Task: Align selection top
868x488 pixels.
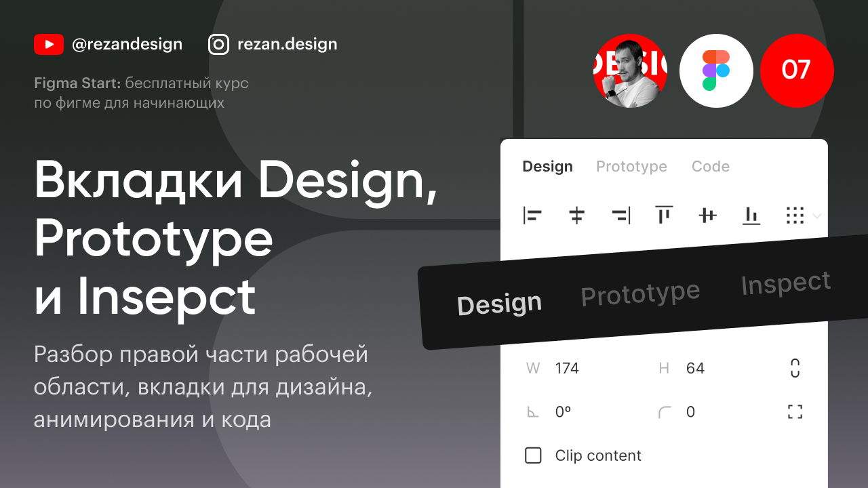Action: 664,216
